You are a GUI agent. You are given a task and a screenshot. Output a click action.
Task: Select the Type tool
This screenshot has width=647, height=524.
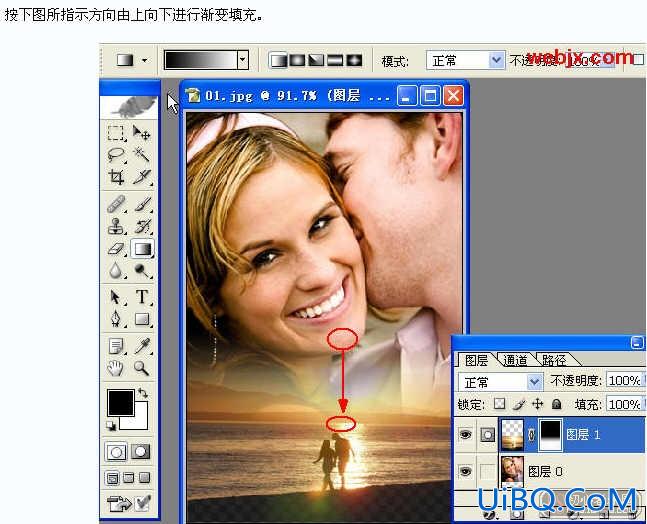pos(141,297)
